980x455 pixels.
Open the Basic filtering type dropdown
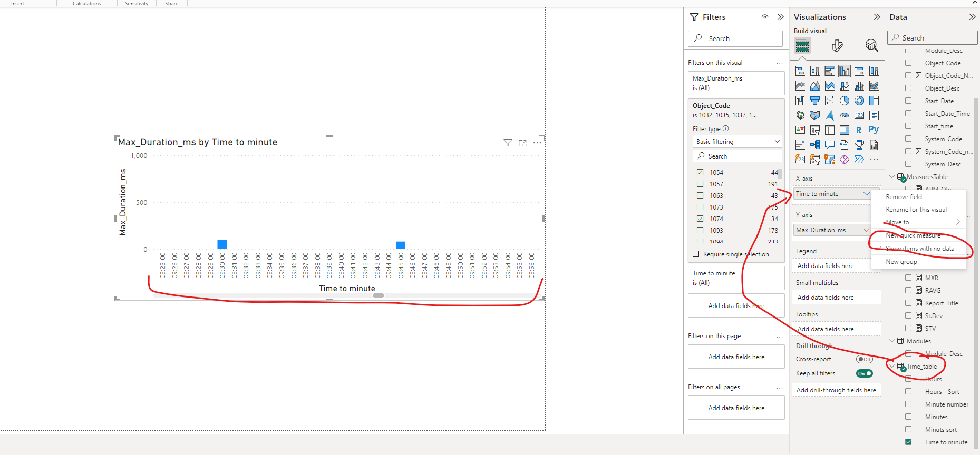(x=738, y=142)
